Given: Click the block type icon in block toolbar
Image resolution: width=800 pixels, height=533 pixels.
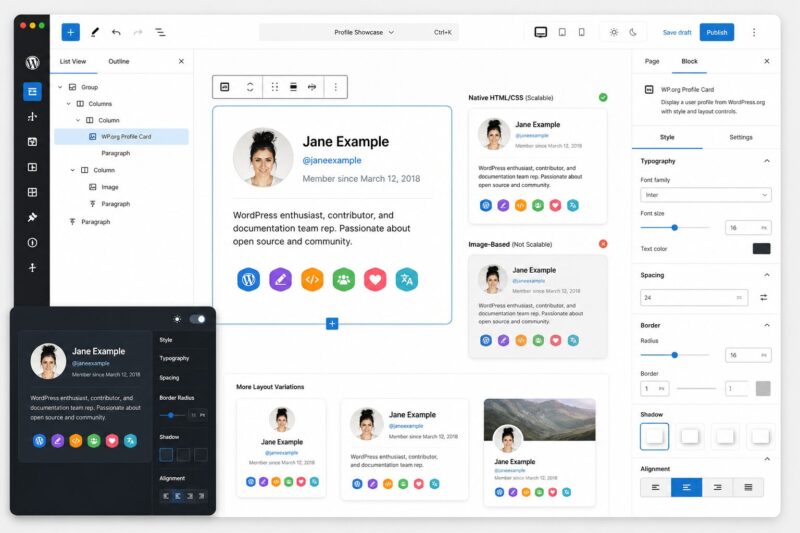Looking at the screenshot, I should point(224,87).
